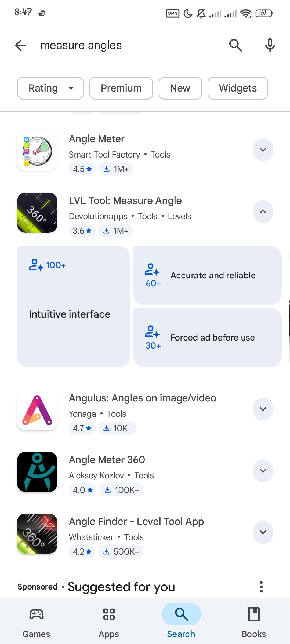Open the Angle Meter app icon
290x644 pixels.
coord(37,151)
